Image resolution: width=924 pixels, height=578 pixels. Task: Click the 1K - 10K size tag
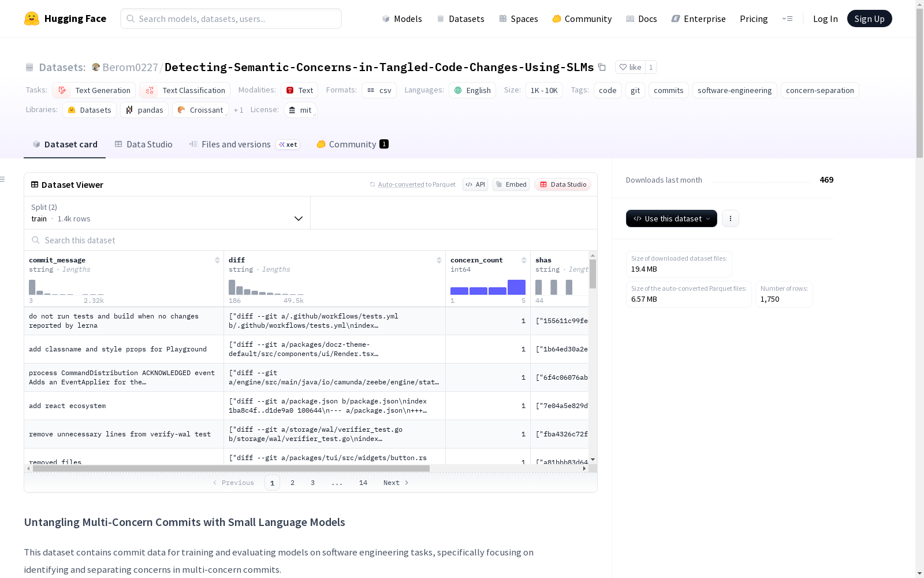click(x=544, y=90)
